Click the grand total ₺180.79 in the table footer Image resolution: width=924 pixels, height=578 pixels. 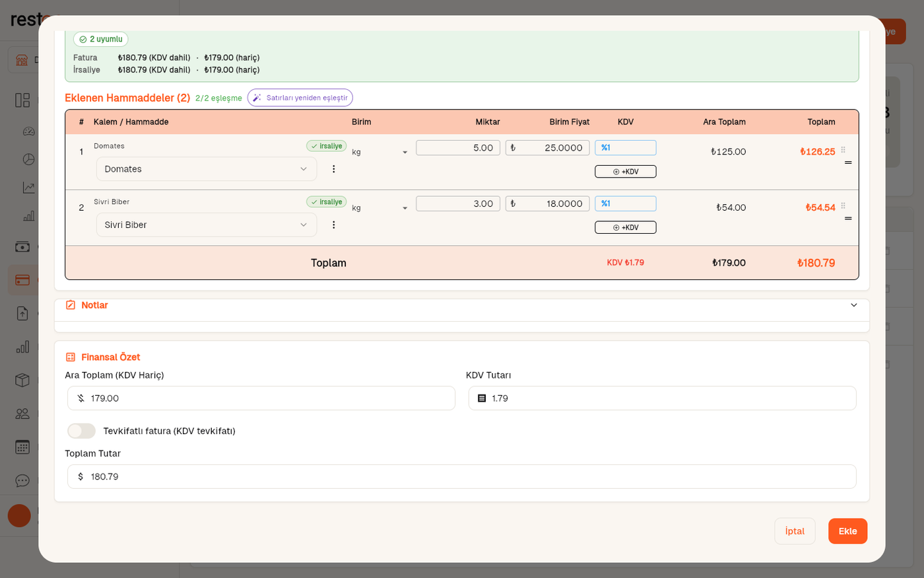click(x=816, y=263)
